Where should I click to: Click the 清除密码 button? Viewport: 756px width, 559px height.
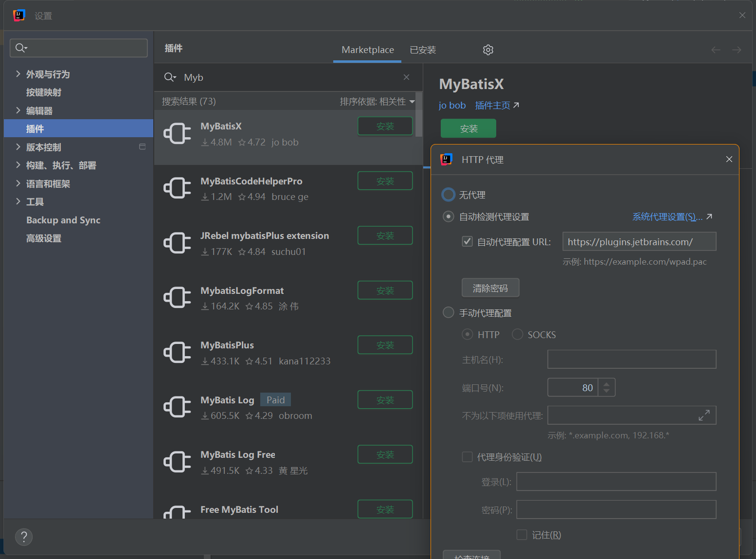tap(490, 288)
